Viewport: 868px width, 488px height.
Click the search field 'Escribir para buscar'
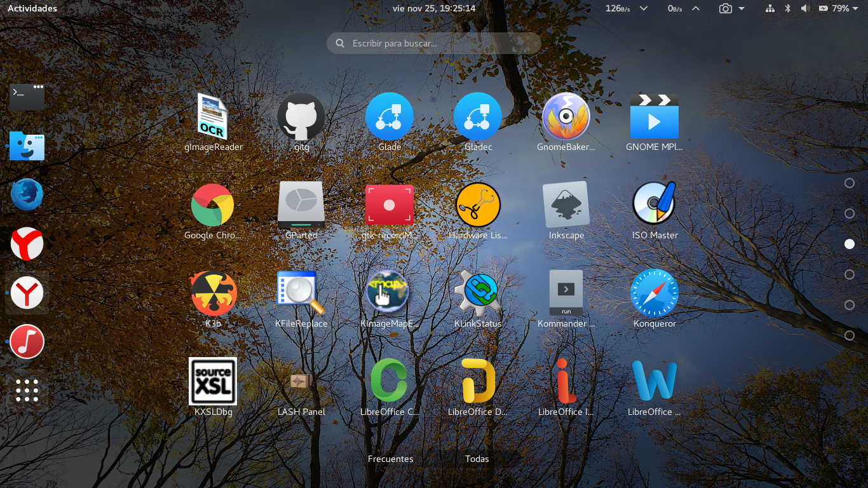coord(434,43)
